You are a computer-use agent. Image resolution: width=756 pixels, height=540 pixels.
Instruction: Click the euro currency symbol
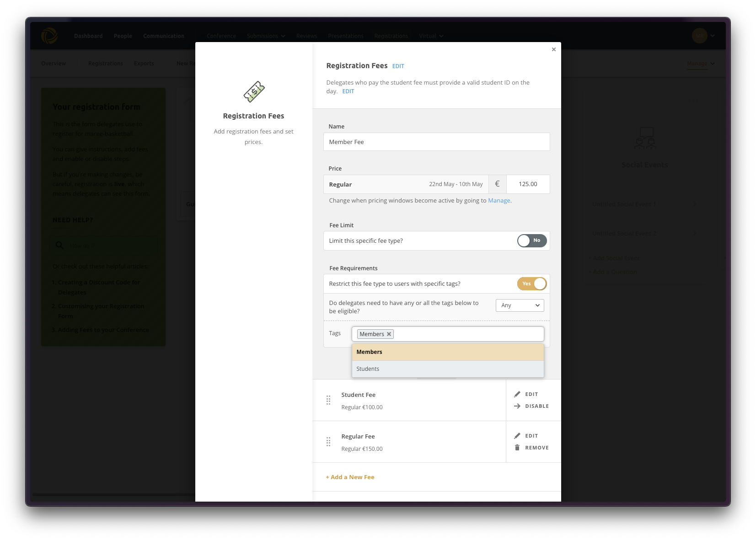(x=497, y=184)
